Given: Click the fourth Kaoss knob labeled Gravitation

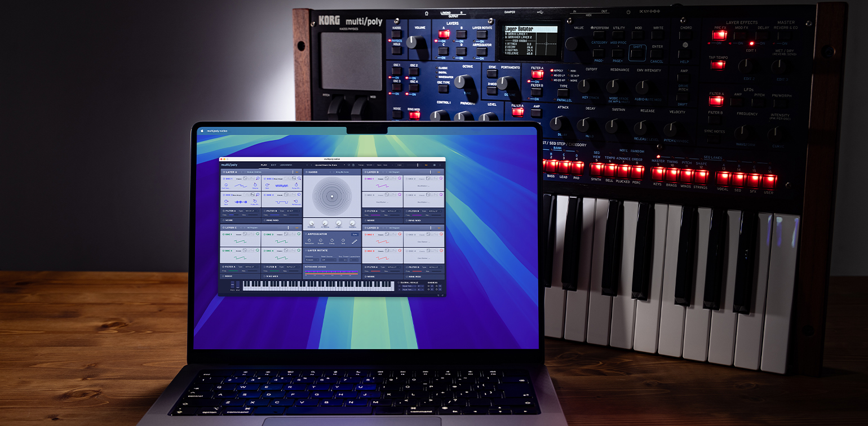Looking at the screenshot, I should (352, 223).
